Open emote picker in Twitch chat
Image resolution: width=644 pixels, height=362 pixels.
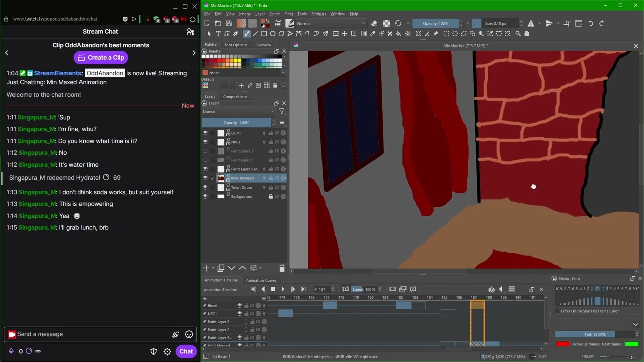[x=189, y=334]
